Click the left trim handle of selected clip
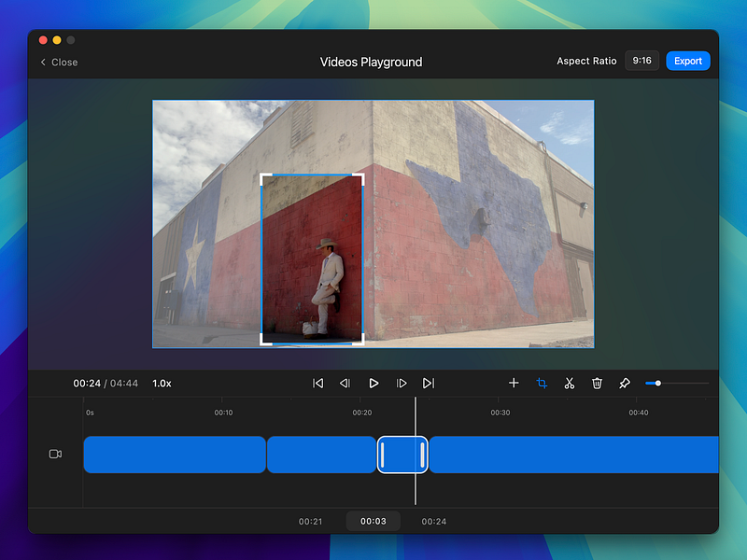Screen dimensions: 747x560 pyautogui.click(x=382, y=455)
